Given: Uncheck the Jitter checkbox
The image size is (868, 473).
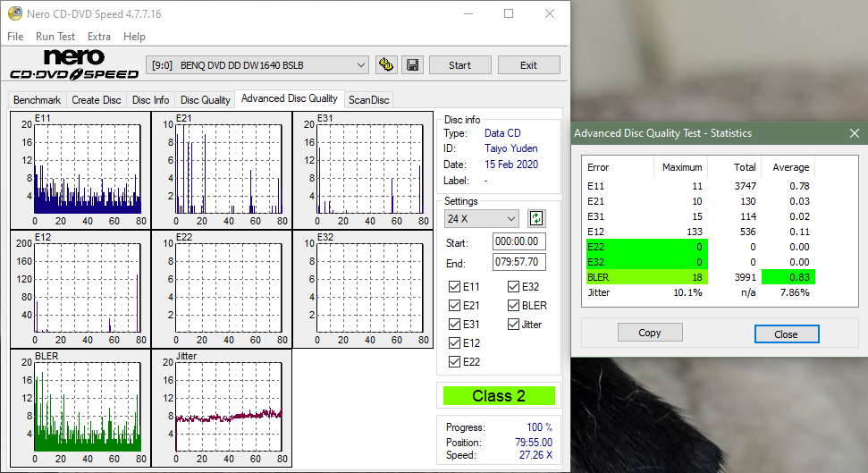Looking at the screenshot, I should tap(513, 324).
